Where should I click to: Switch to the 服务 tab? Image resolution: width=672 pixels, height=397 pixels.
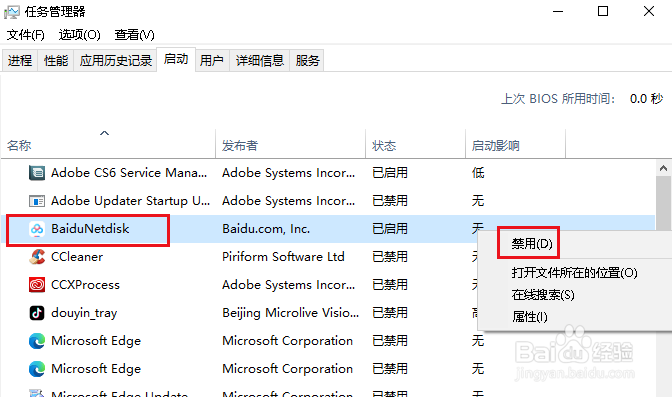click(307, 60)
